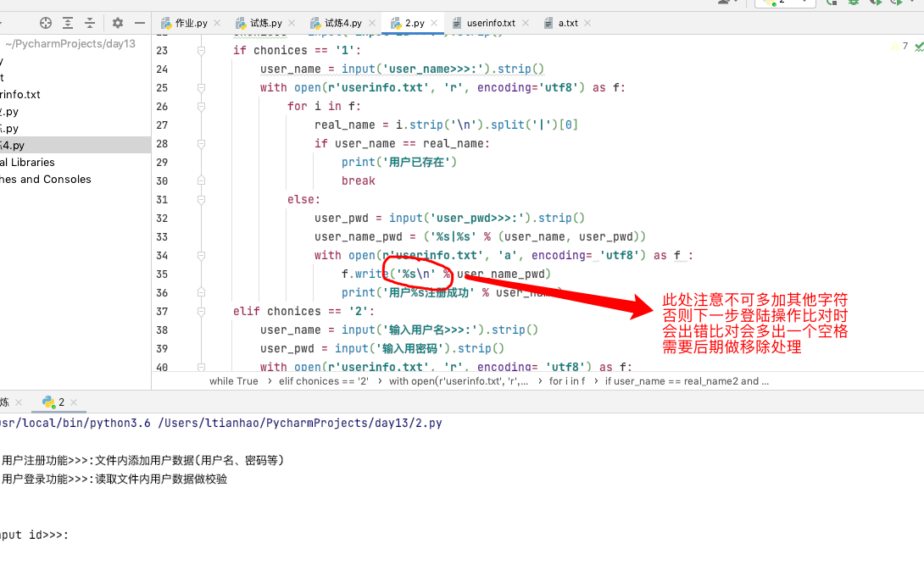Close the 2.py editor tab
The width and height of the screenshot is (924, 582).
point(434,23)
